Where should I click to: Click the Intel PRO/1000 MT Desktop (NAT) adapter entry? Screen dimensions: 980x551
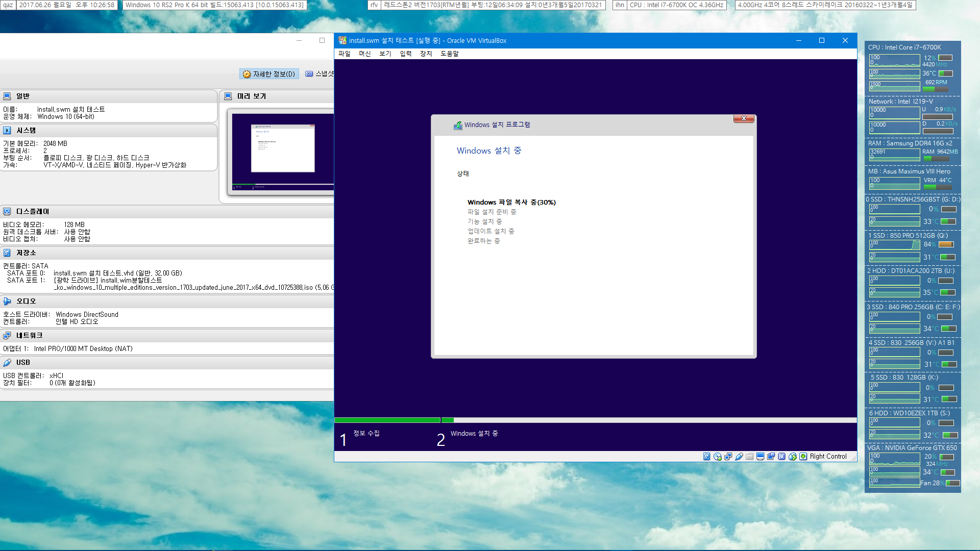click(x=83, y=348)
